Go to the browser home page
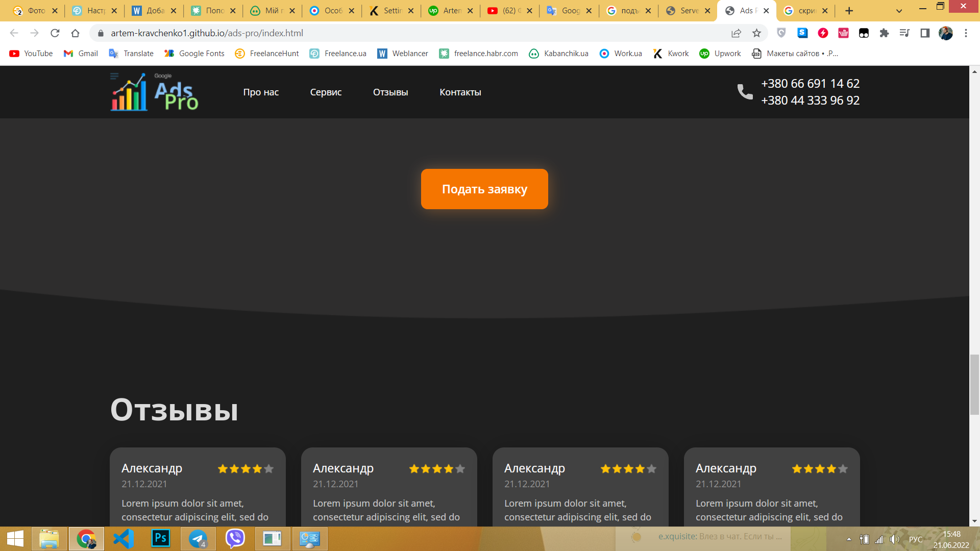980x551 pixels. pos(76,33)
